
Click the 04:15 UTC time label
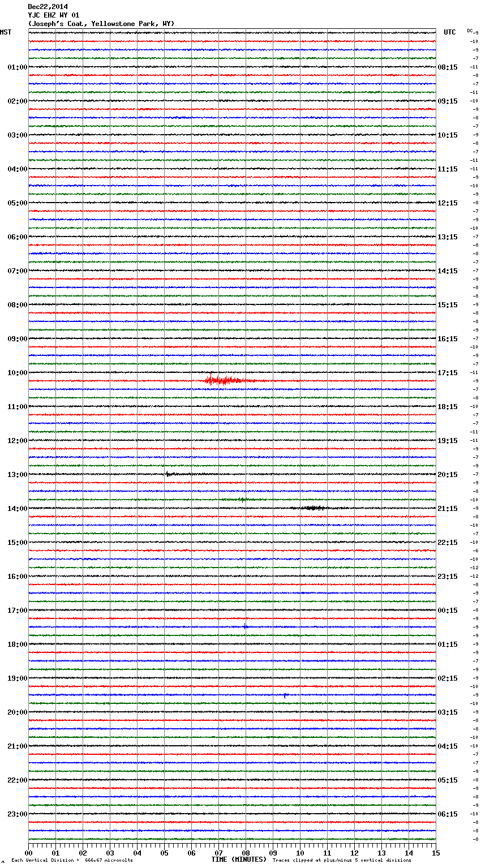click(448, 746)
